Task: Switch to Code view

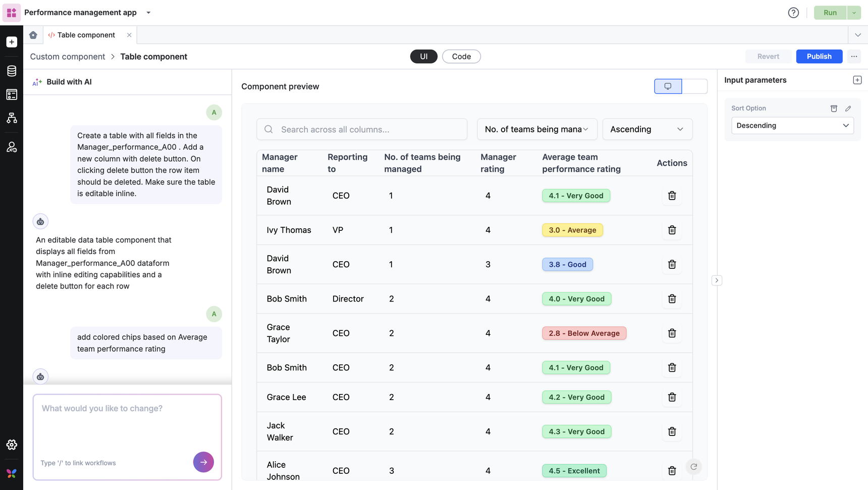Action: pos(461,57)
